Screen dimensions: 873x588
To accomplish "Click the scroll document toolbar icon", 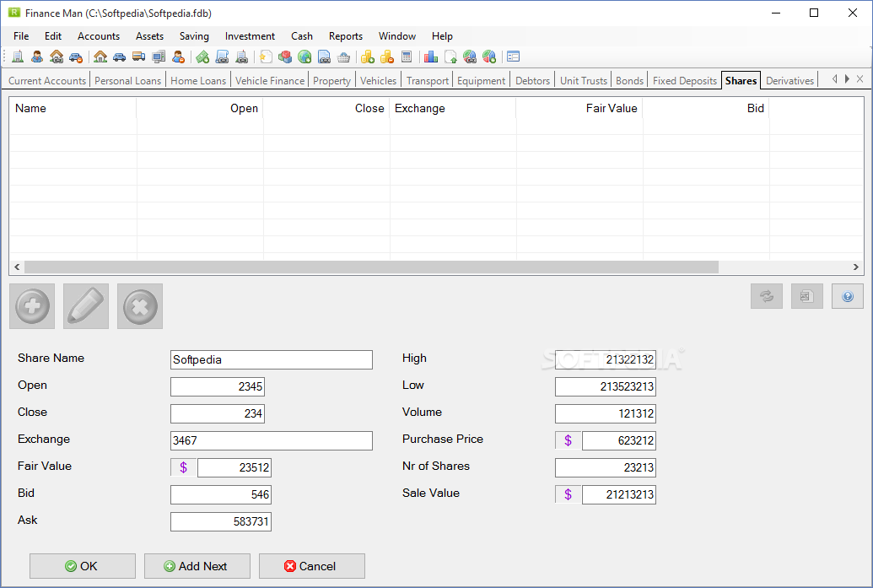I will pyautogui.click(x=222, y=57).
